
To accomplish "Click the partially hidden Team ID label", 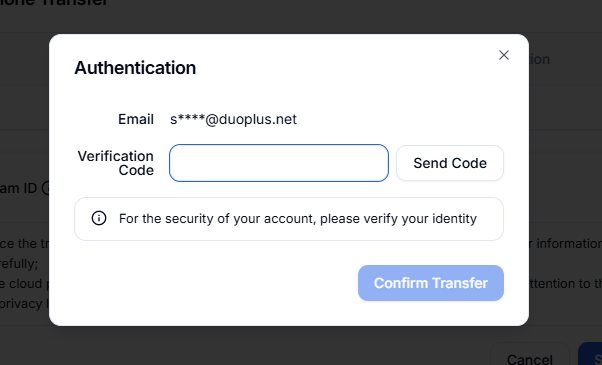I will 18,188.
